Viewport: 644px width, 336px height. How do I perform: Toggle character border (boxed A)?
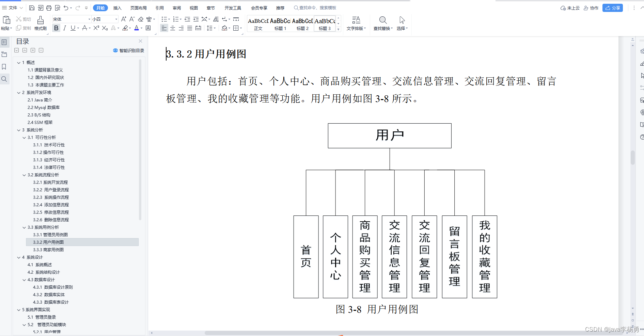pyautogui.click(x=148, y=28)
